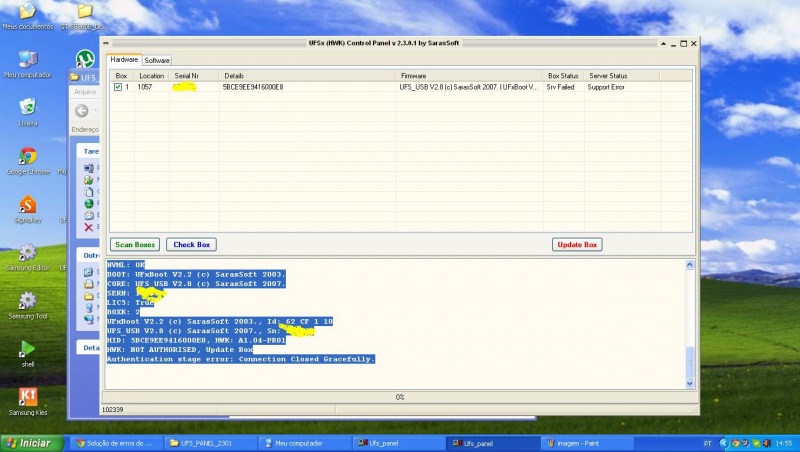Select the details cell 5BCE9EE9416000E8
Image resolution: width=800 pixels, height=452 pixels.
253,87
